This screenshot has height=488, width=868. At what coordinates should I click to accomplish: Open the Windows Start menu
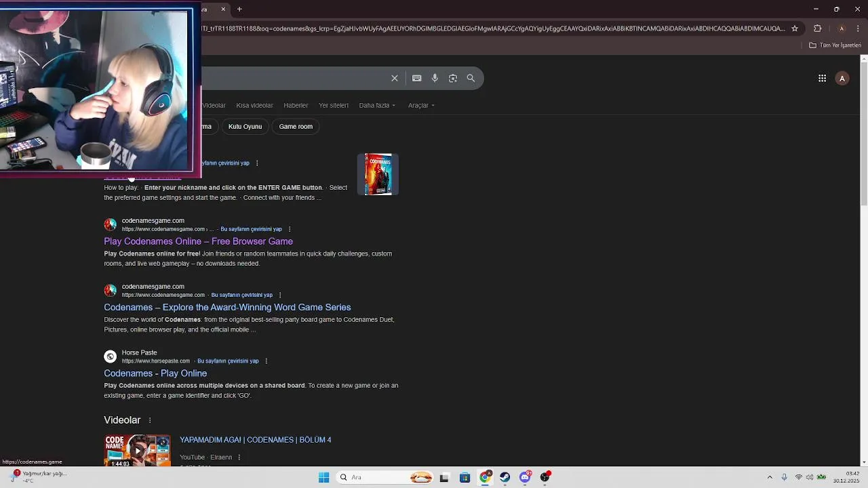[324, 477]
